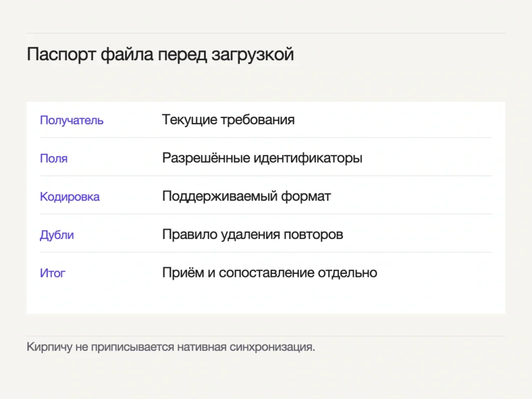Select the "Дубли" row label
The image size is (532, 399).
pos(57,235)
